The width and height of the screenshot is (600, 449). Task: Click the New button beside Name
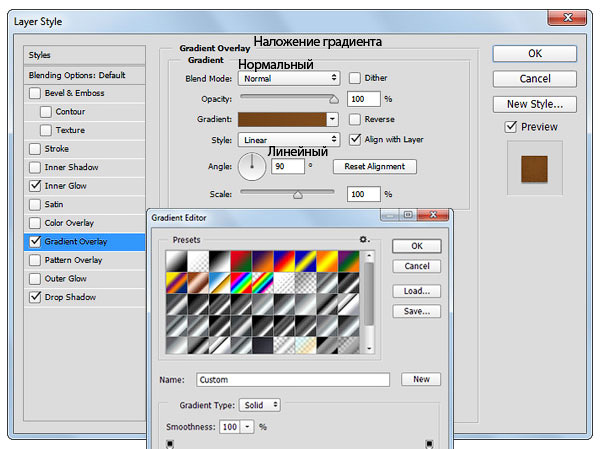(x=421, y=379)
